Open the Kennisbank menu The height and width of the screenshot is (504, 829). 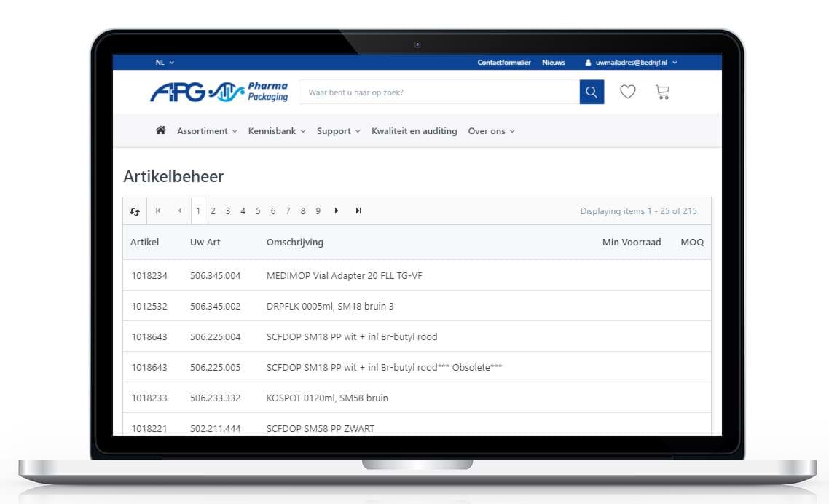point(277,131)
